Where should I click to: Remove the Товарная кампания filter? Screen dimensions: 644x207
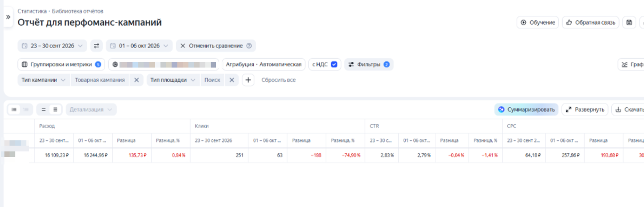pyautogui.click(x=136, y=80)
